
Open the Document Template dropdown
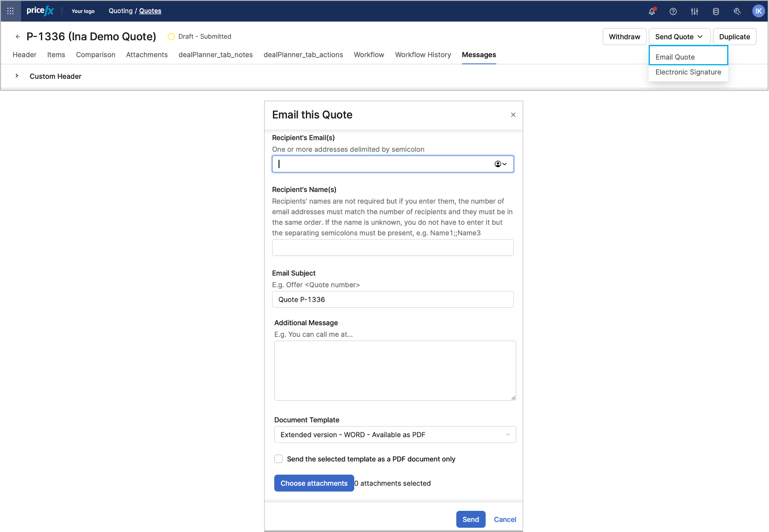(x=394, y=434)
